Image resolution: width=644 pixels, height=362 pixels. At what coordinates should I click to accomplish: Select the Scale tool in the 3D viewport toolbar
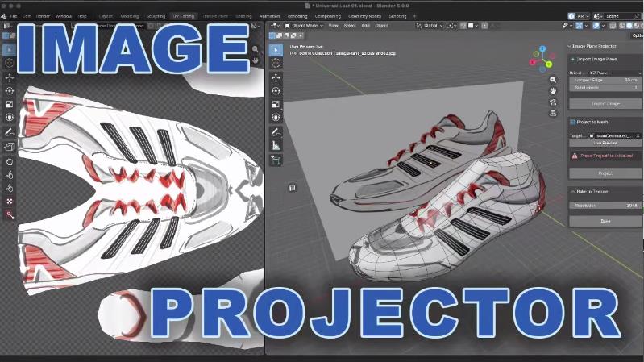click(x=276, y=104)
